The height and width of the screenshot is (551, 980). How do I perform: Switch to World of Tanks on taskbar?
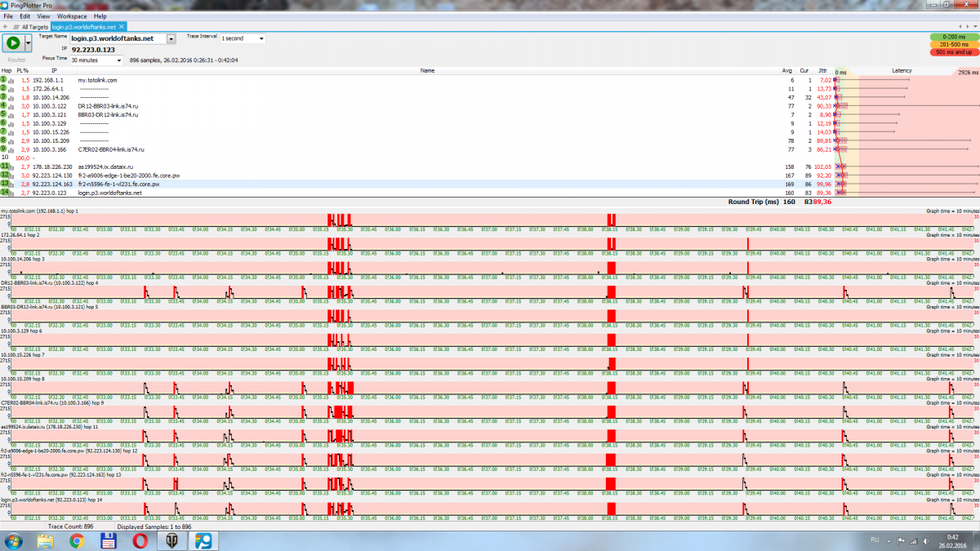(174, 541)
